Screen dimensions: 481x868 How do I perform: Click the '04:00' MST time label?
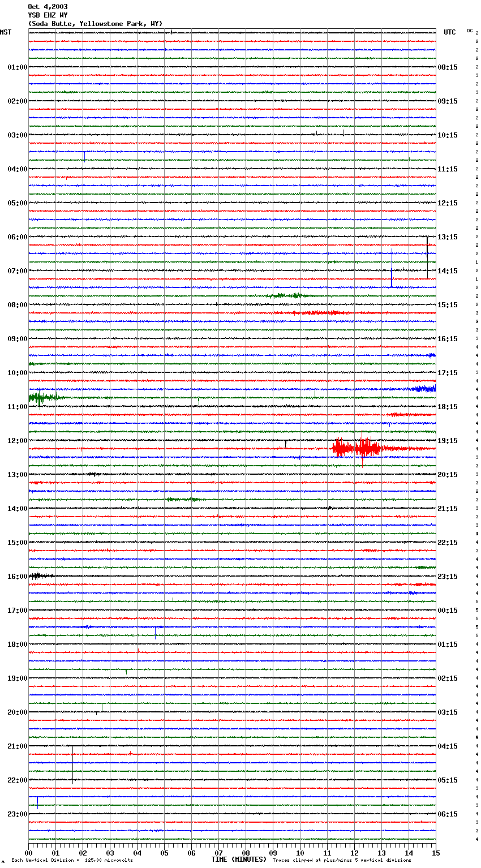click(x=18, y=169)
